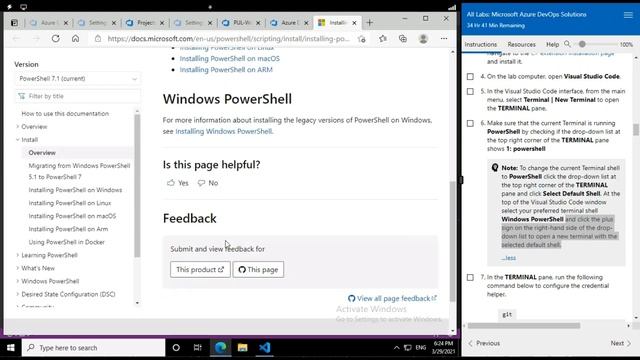
Task: Open the PowerShell 7.1 version dropdown
Action: (x=78, y=78)
